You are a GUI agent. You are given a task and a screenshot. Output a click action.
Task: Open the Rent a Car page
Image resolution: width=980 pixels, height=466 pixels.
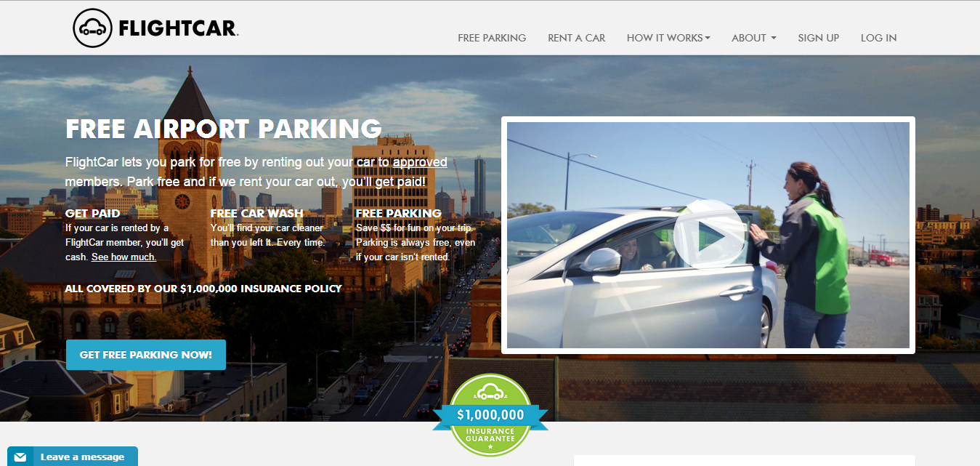click(576, 38)
